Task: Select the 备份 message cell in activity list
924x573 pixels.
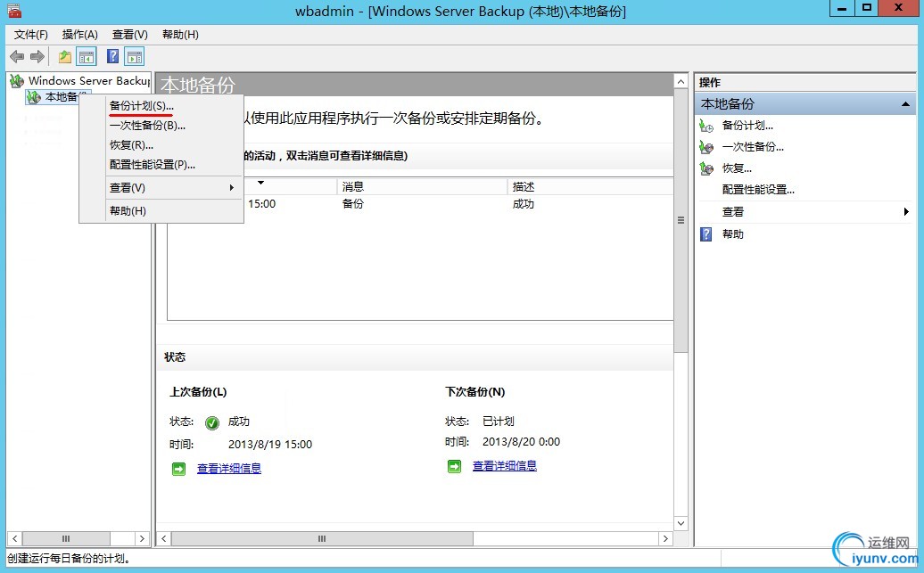Action: (353, 204)
